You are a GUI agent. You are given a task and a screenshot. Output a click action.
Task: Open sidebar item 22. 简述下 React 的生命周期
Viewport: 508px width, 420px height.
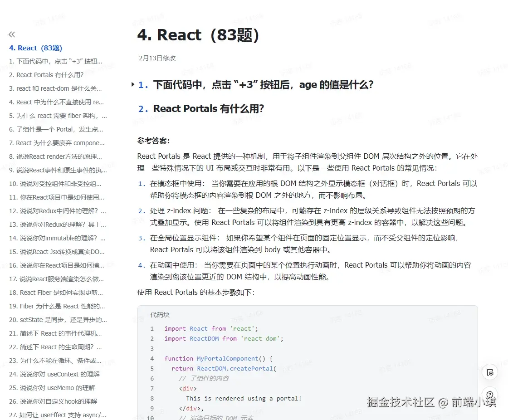click(x=55, y=347)
